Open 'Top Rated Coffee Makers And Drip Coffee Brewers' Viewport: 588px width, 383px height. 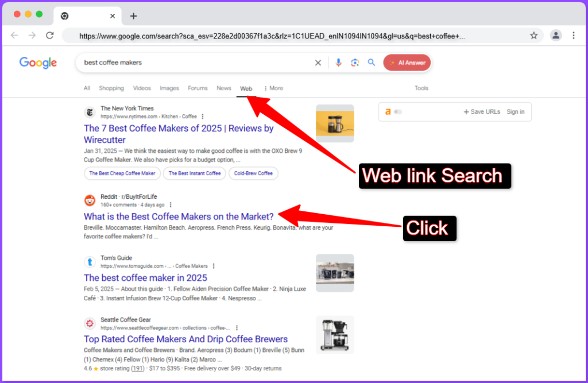(185, 339)
